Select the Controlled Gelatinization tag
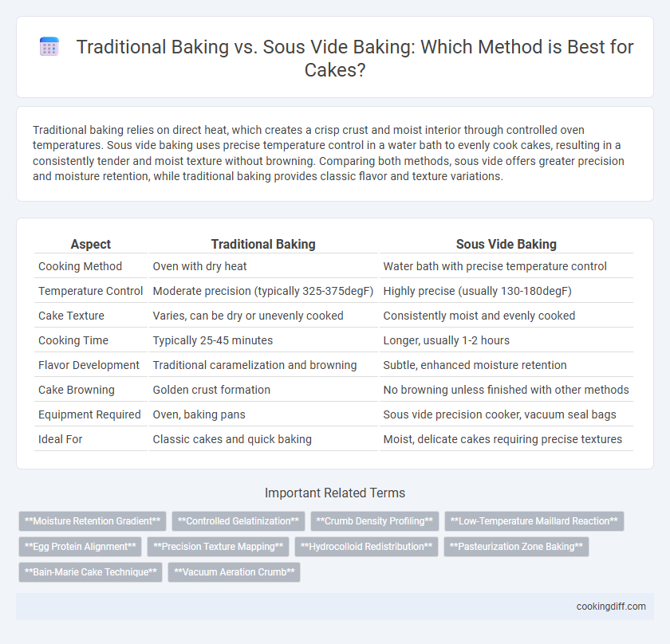The image size is (670, 644). click(238, 521)
